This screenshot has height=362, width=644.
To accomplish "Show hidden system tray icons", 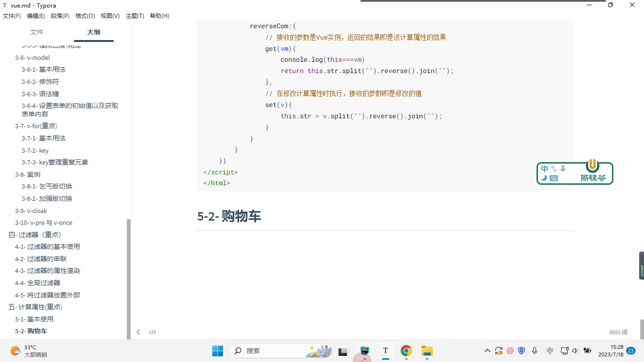I will pyautogui.click(x=487, y=351).
